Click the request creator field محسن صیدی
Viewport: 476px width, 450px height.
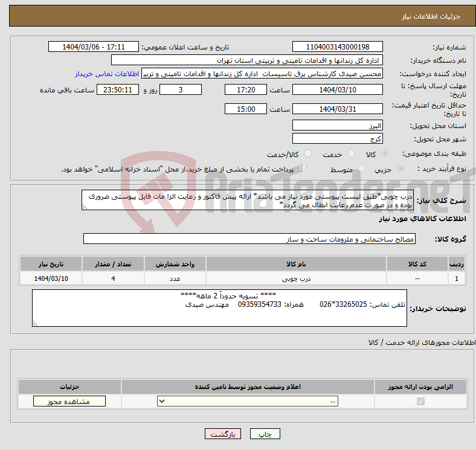tap(262, 74)
